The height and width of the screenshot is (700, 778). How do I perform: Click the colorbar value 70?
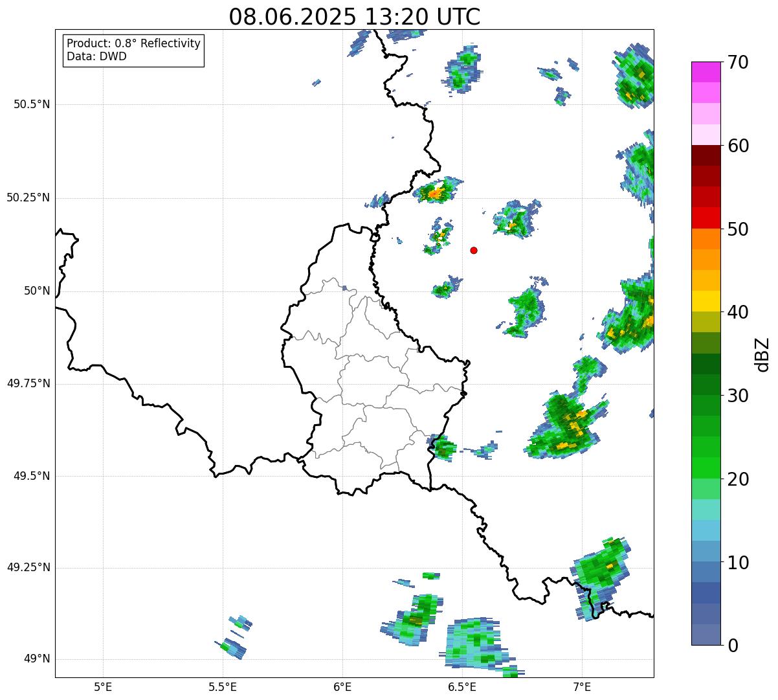tap(738, 62)
